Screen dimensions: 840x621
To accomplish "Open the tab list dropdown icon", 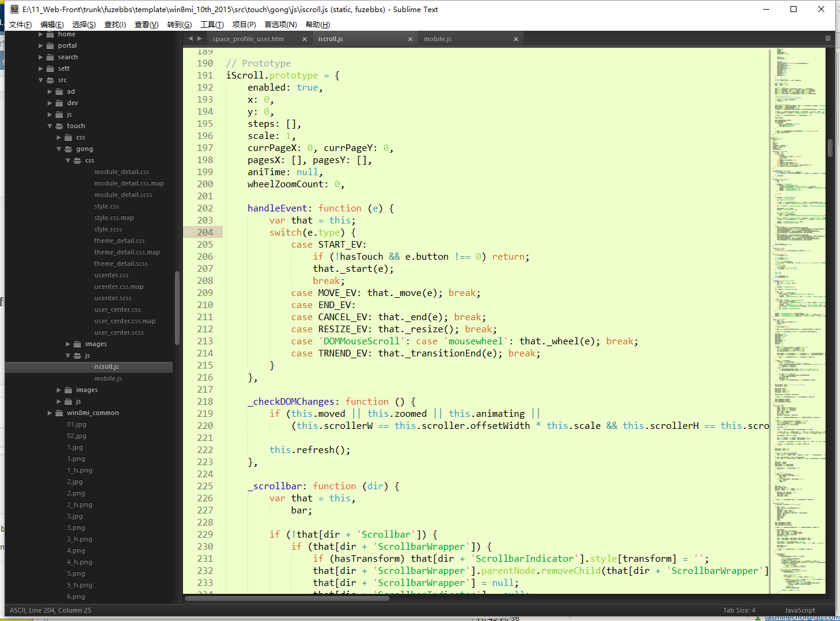I will (828, 38).
